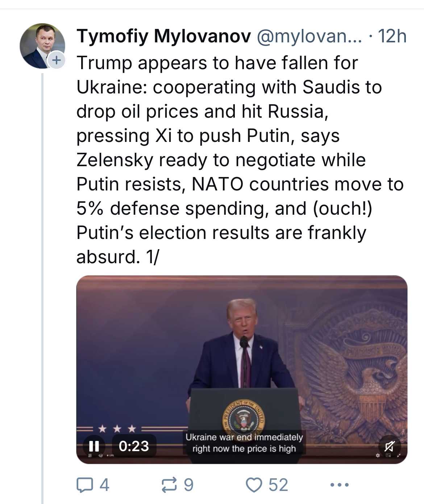Open the reply comments icon

tap(84, 485)
